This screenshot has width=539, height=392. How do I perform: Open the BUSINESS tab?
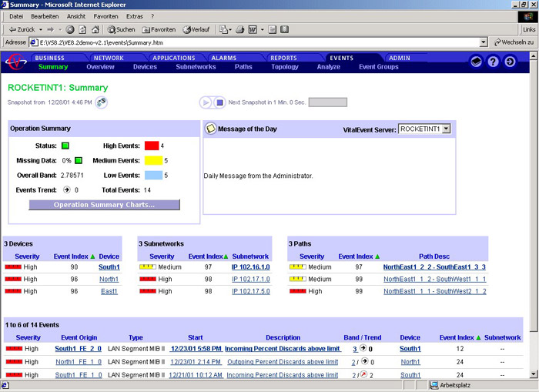pyautogui.click(x=50, y=58)
